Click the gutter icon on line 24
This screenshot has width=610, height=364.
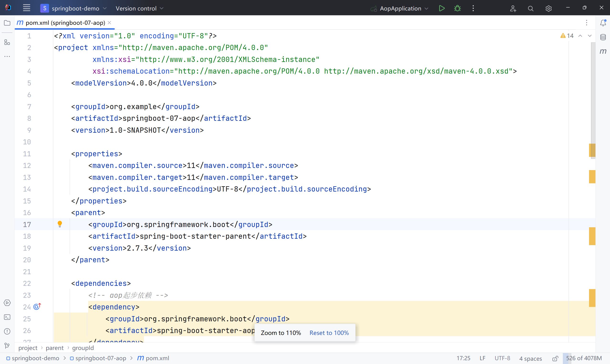coord(37,306)
